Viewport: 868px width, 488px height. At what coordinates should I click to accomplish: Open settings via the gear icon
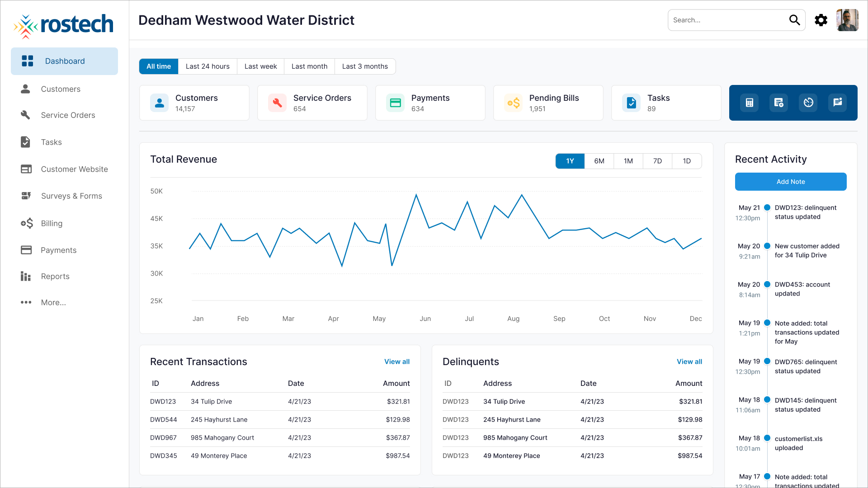coord(821,20)
